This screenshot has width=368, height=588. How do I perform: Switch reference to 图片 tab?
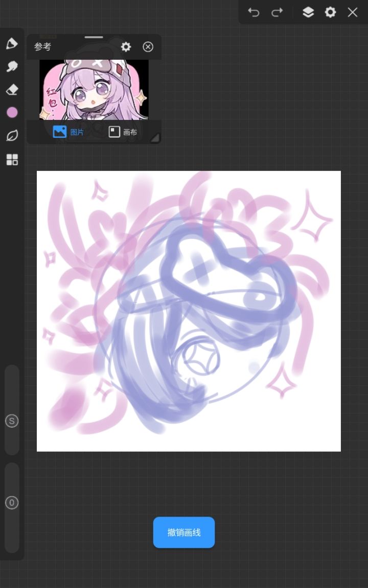tap(68, 132)
